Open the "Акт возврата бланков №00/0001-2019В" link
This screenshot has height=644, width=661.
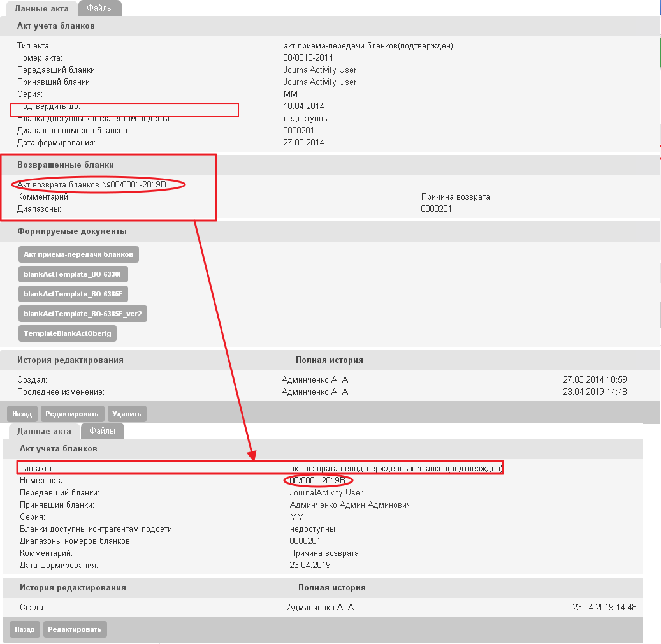click(x=92, y=185)
